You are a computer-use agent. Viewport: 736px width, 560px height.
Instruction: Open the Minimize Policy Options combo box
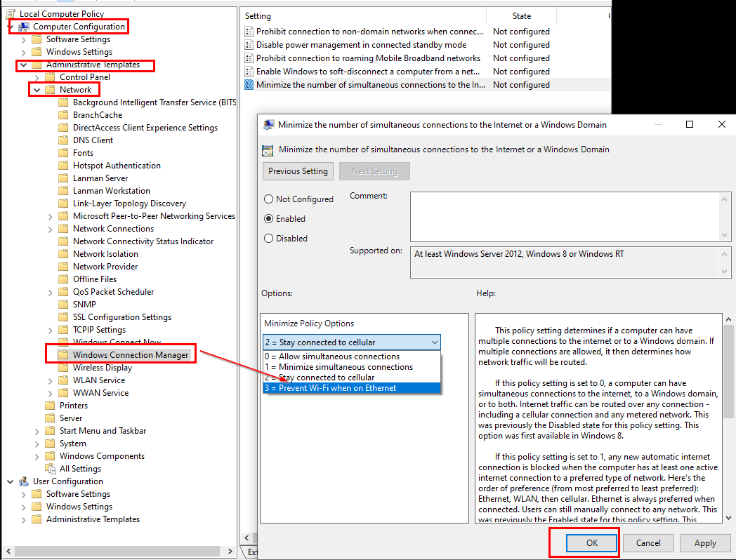[x=352, y=342]
